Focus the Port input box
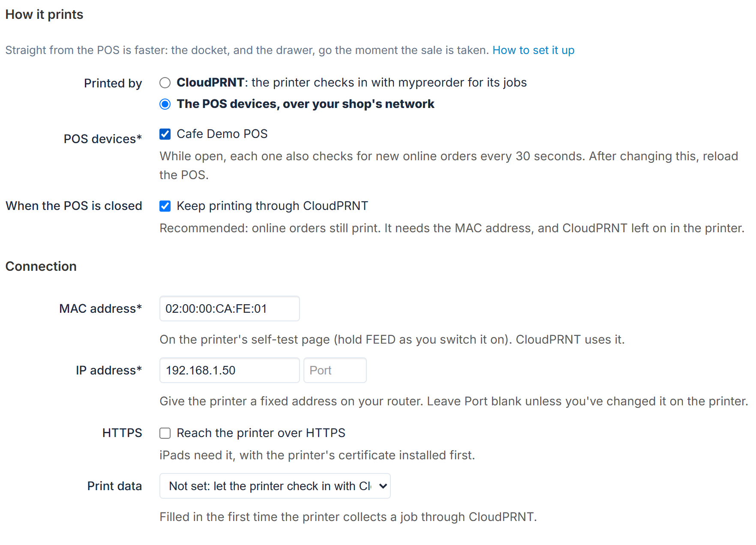 click(x=335, y=370)
